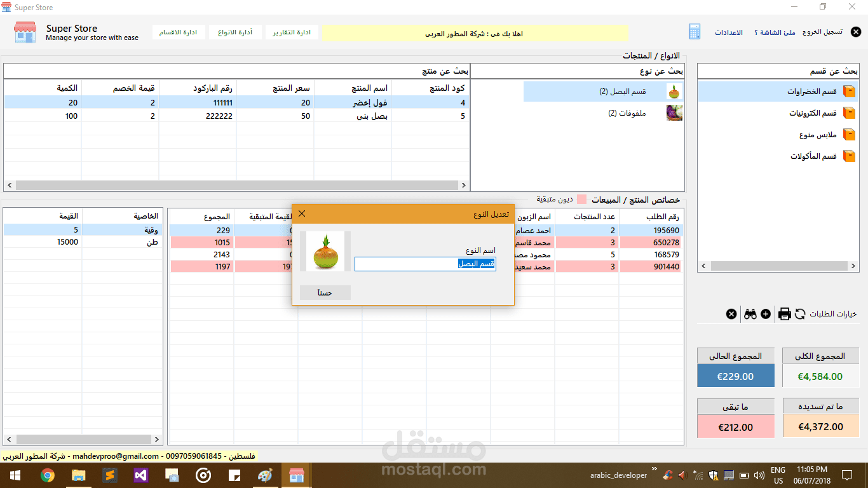
Task: Open the calculator icon in header
Action: pos(695,32)
